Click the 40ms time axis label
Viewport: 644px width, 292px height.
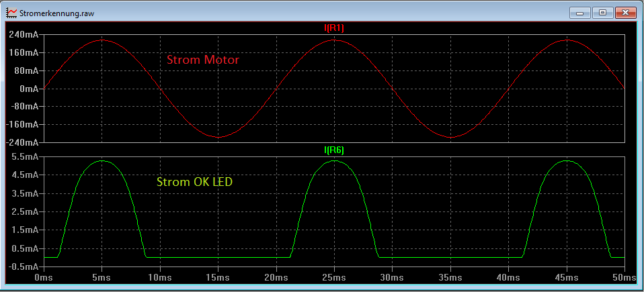[x=508, y=277]
